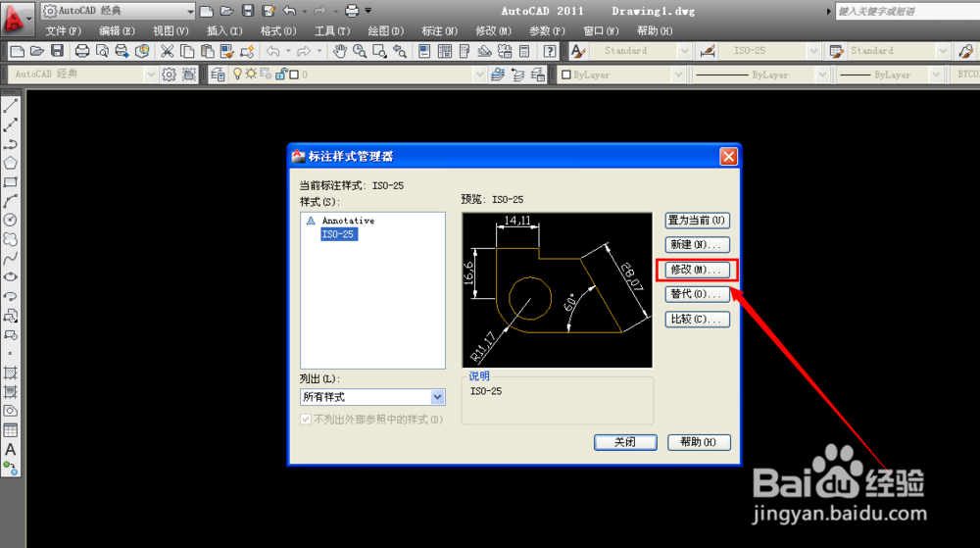This screenshot has width=980, height=548.
Task: Click the Table Style icon
Action: click(836, 51)
